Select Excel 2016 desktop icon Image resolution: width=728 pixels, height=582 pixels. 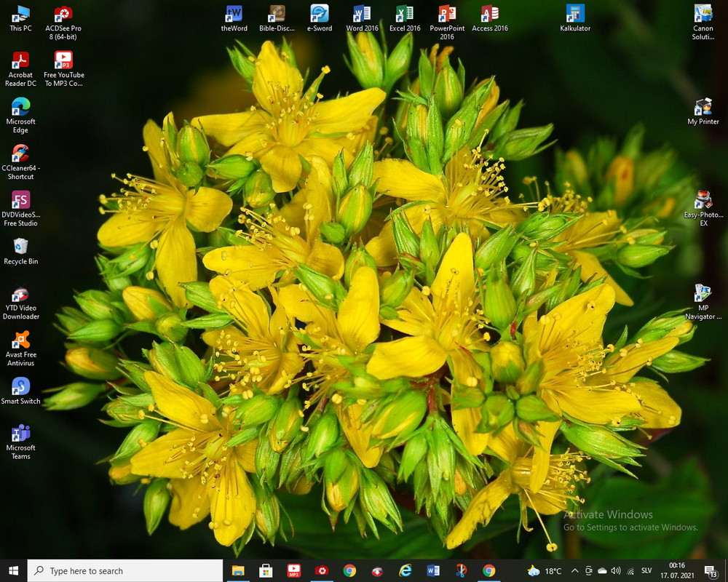point(405,19)
